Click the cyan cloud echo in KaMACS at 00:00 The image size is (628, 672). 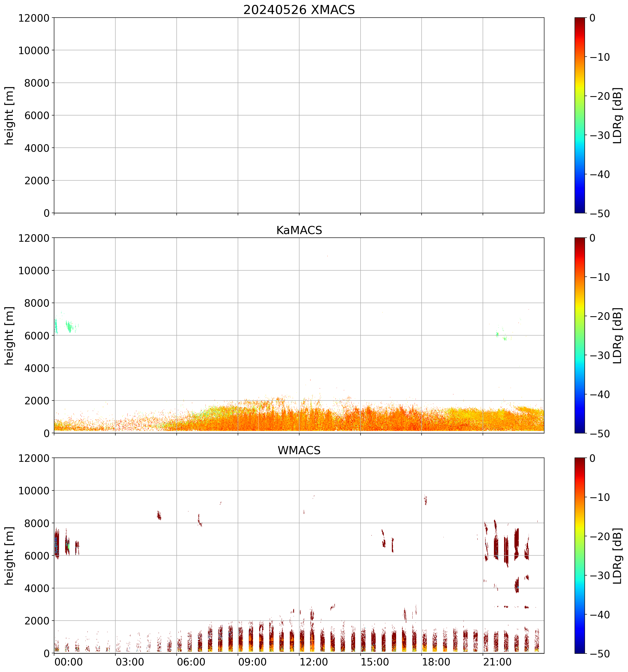56,326
